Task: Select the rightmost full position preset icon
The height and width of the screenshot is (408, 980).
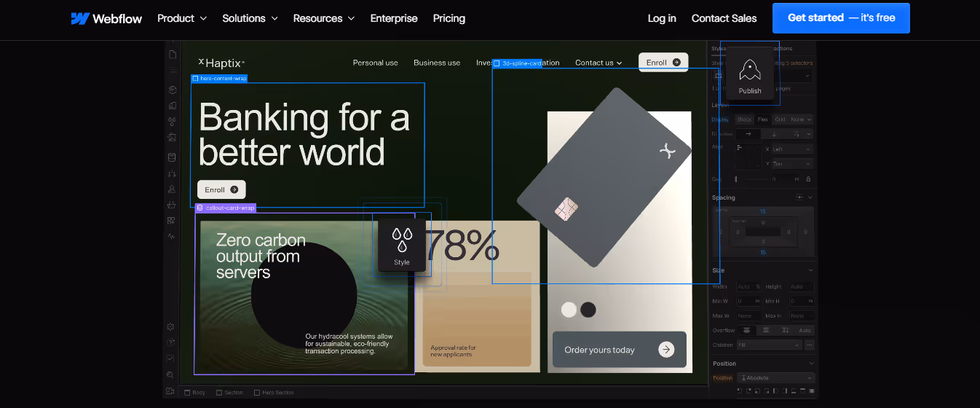Action: [811, 391]
